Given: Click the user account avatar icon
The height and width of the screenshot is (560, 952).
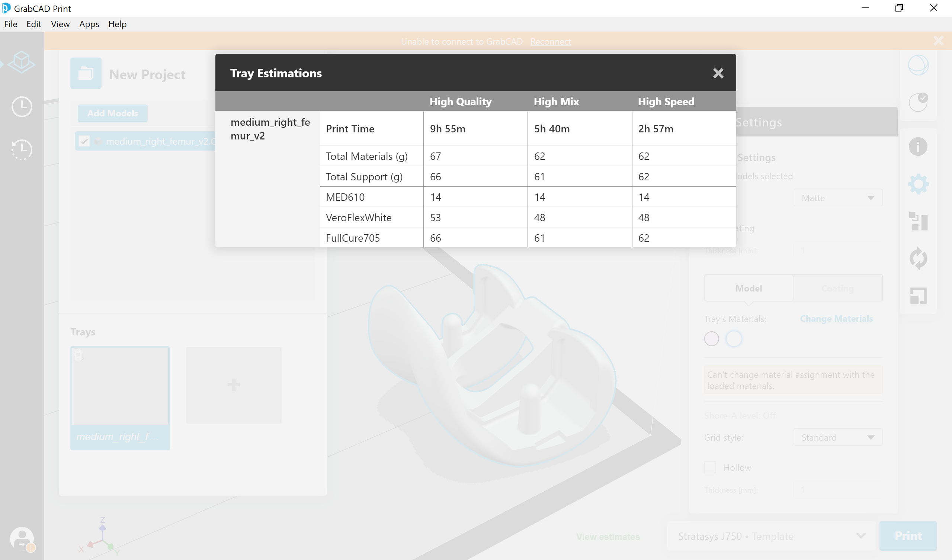Looking at the screenshot, I should coord(22,539).
